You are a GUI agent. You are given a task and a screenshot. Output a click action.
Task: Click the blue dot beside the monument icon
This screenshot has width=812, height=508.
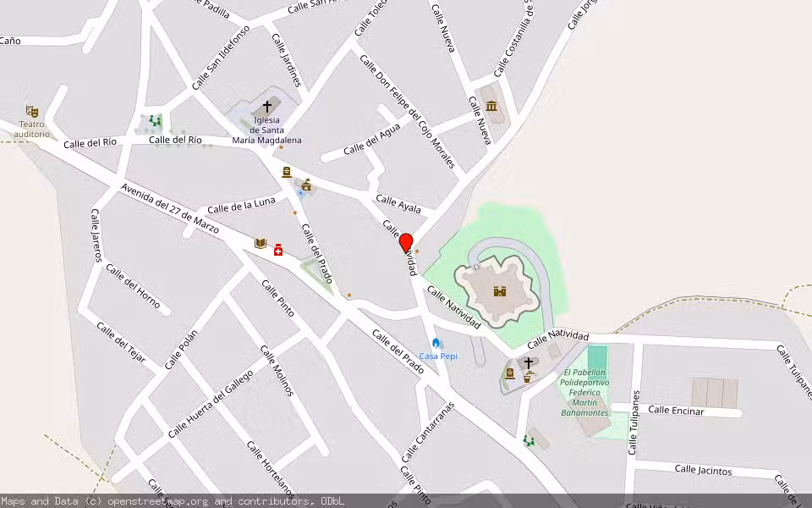[300, 193]
